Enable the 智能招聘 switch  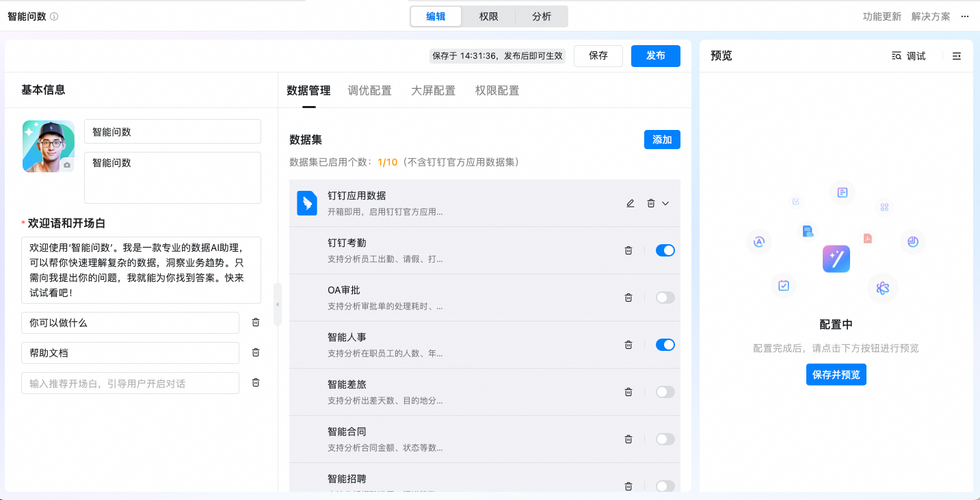click(x=665, y=486)
